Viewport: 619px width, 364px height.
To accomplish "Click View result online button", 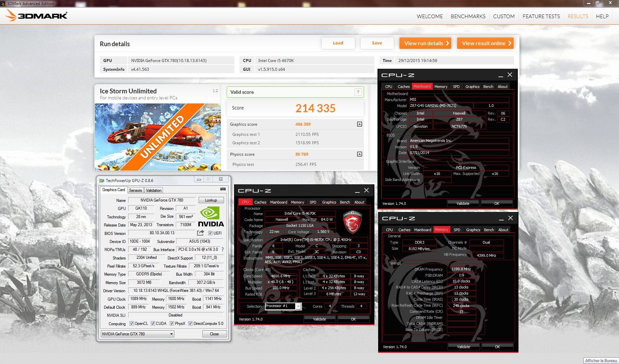I will [485, 43].
